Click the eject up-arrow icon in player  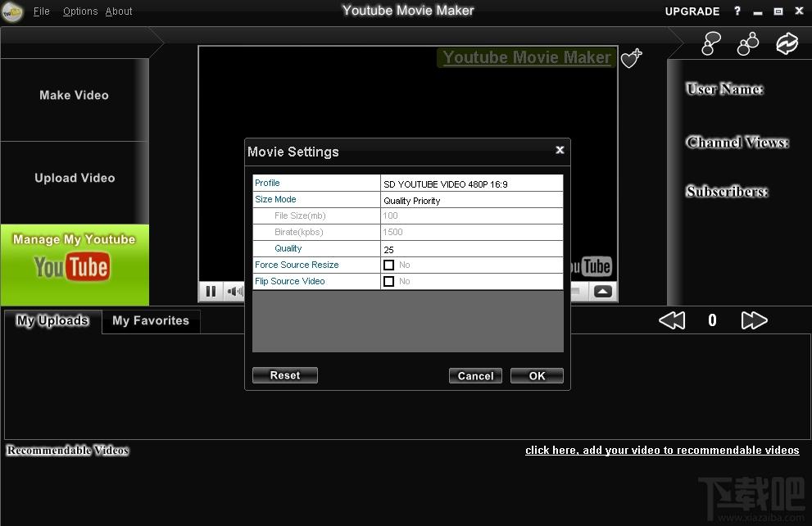(602, 292)
